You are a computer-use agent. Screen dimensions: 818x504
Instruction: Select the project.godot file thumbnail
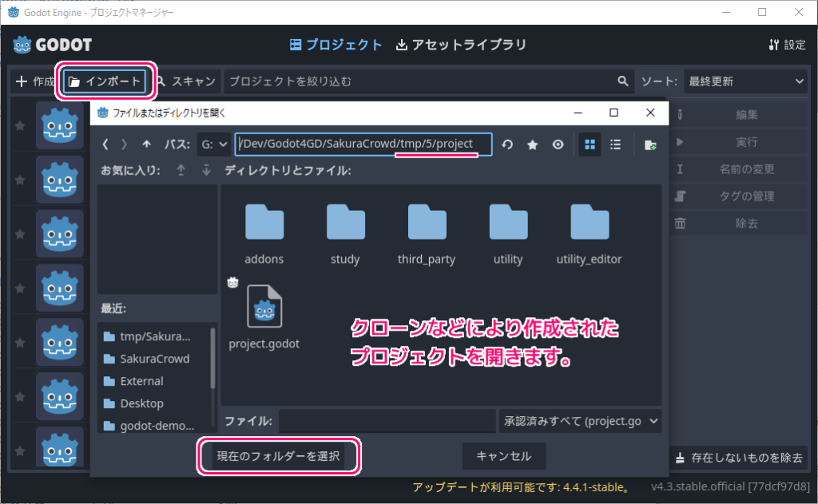click(264, 308)
